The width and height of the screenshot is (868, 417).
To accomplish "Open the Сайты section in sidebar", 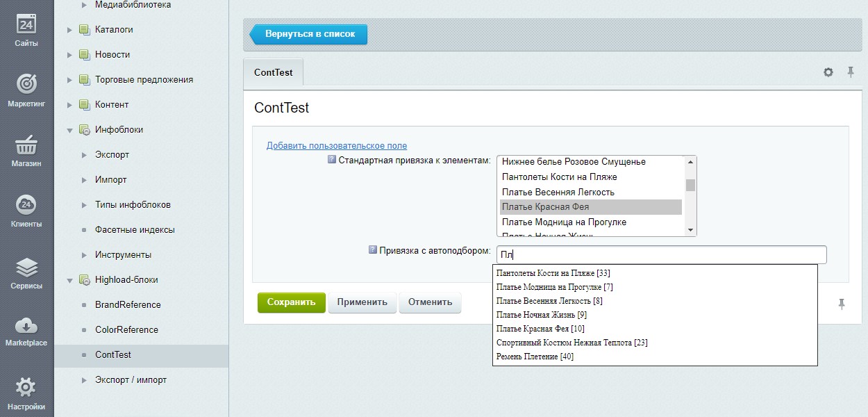I will pos(26,31).
